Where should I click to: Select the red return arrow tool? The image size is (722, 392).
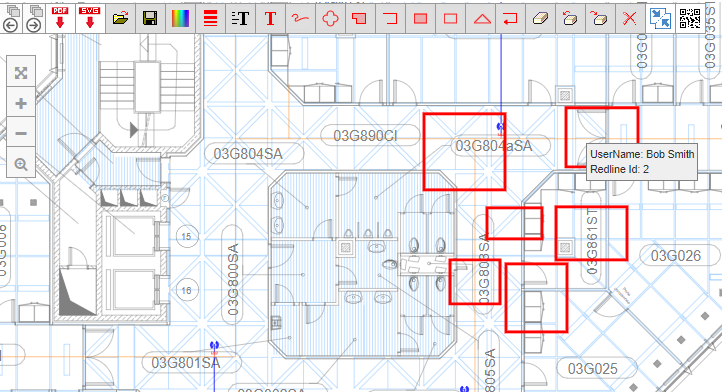[x=510, y=18]
